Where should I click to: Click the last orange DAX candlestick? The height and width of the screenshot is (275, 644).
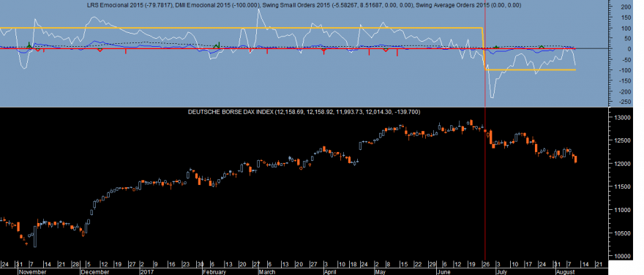tap(575, 159)
